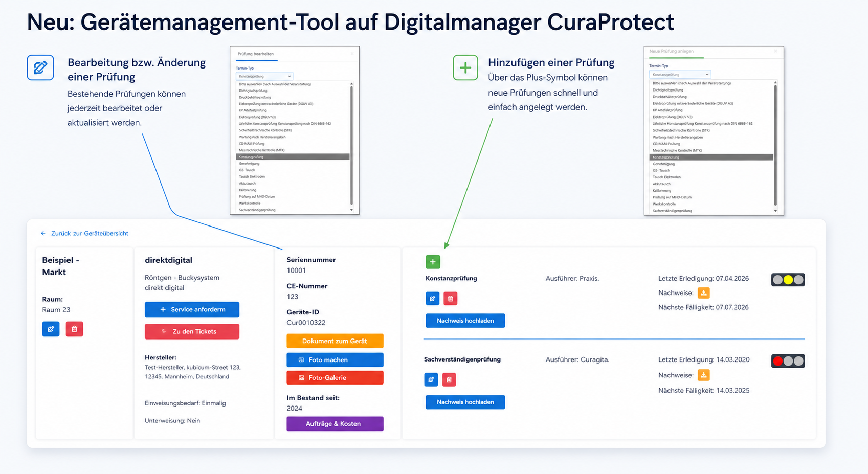
Task: Click the Im Bestand seit value 2024
Action: 294,409
